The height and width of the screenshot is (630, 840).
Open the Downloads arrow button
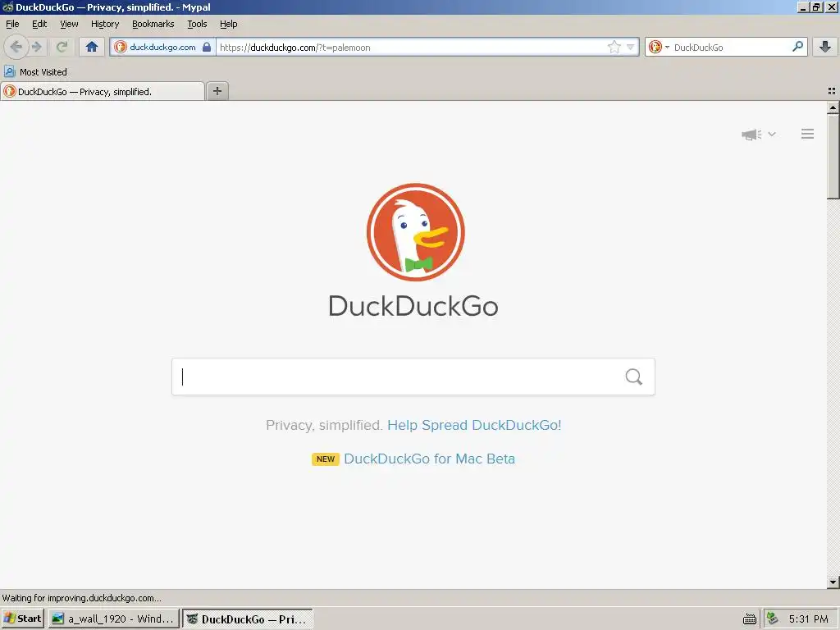click(825, 47)
